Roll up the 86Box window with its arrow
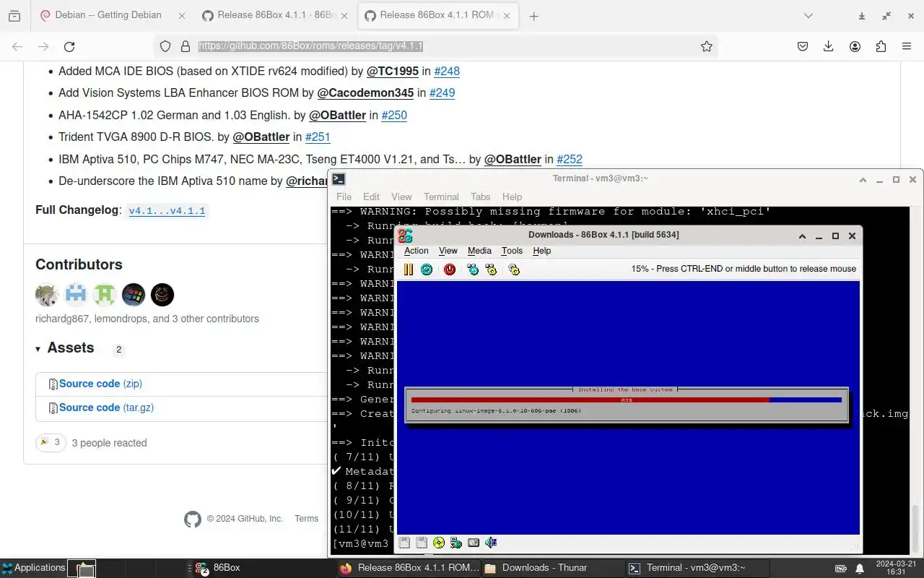The width and height of the screenshot is (924, 578). click(802, 236)
